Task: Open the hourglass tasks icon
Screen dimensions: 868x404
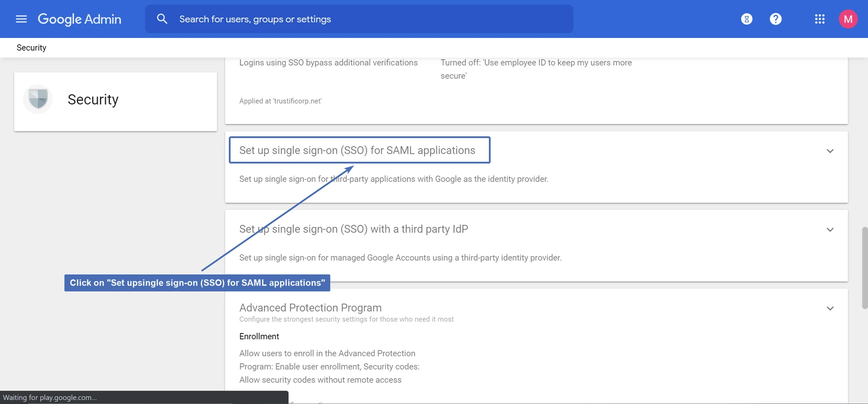Action: coord(746,19)
